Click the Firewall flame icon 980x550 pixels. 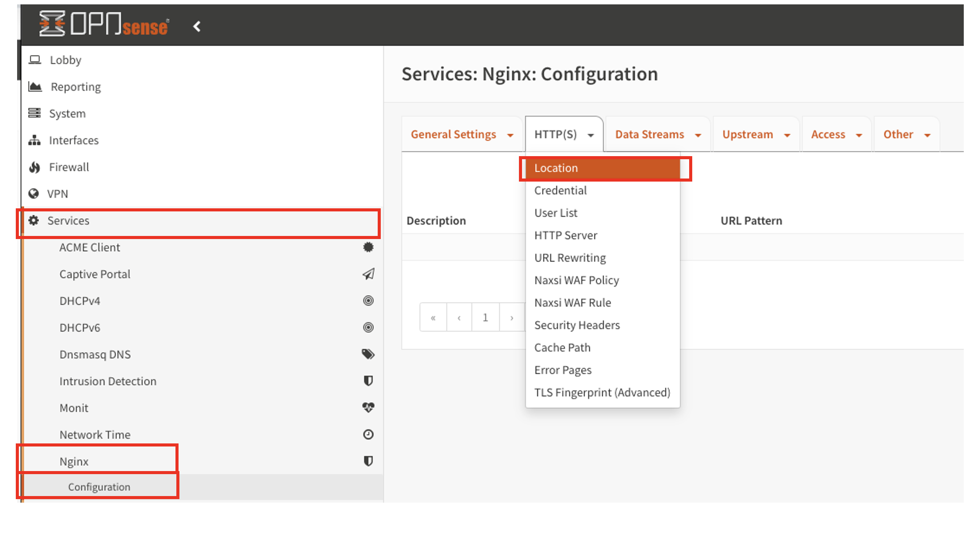[34, 167]
